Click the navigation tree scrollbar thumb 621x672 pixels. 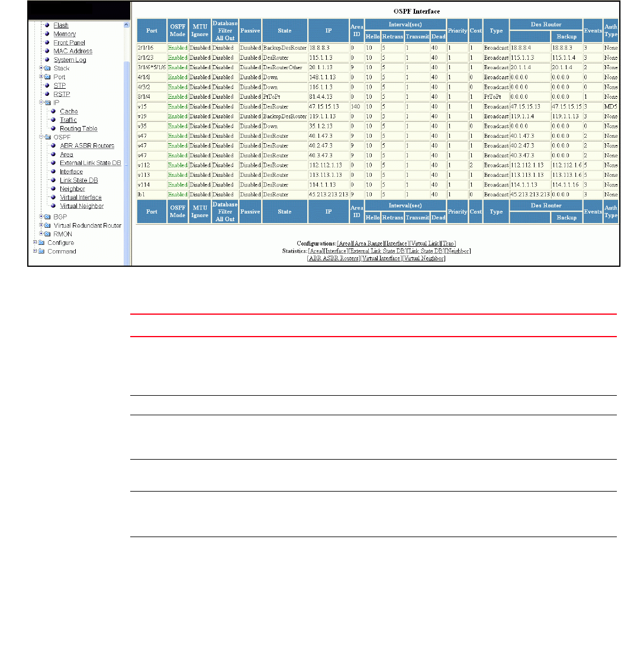127,163
